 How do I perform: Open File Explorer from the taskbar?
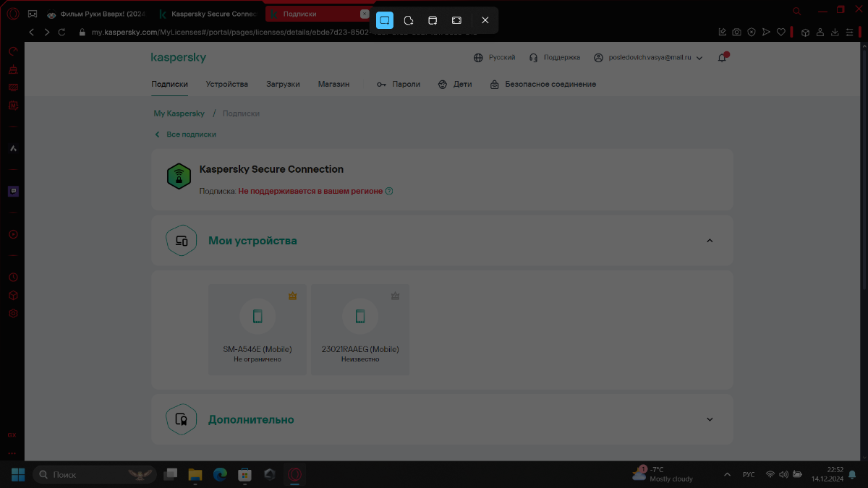click(x=195, y=474)
